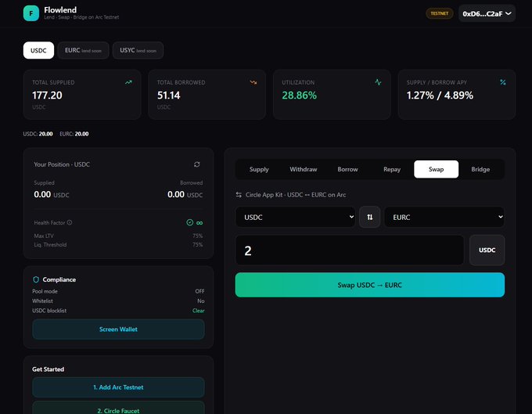Image resolution: width=532 pixels, height=414 pixels.
Task: Flip the swap direction arrows button
Action: [370, 218]
